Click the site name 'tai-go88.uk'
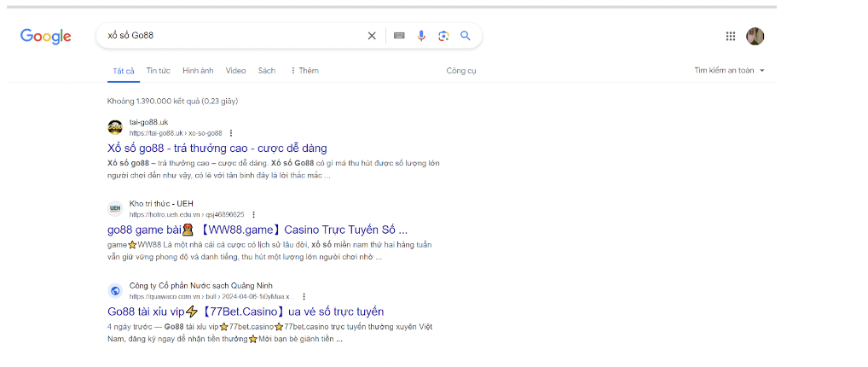Image resolution: width=868 pixels, height=367 pixels. (149, 122)
